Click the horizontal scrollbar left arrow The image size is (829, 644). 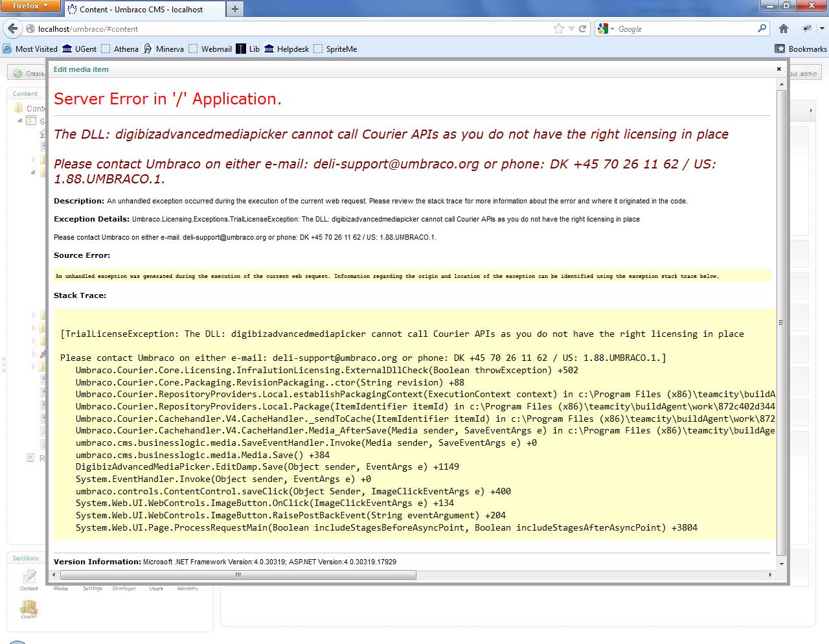pos(54,575)
